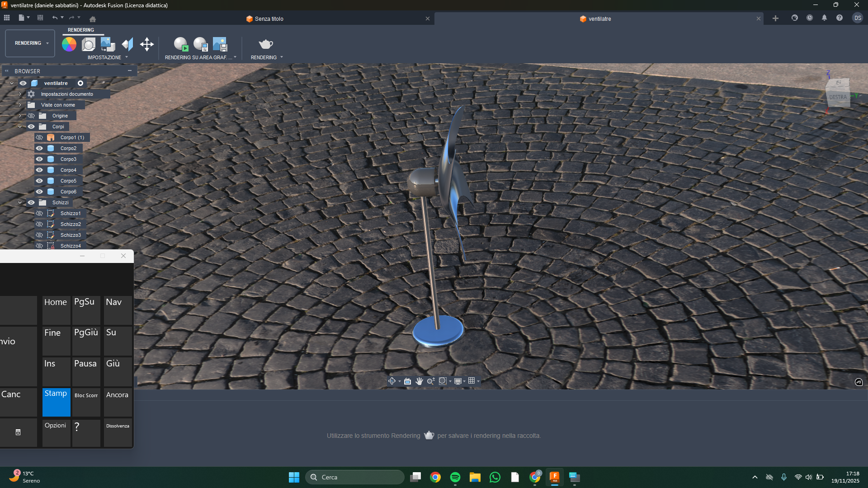Screen dimensions: 868x488
Task: Open in-canvas render settings icon
Action: (x=200, y=44)
